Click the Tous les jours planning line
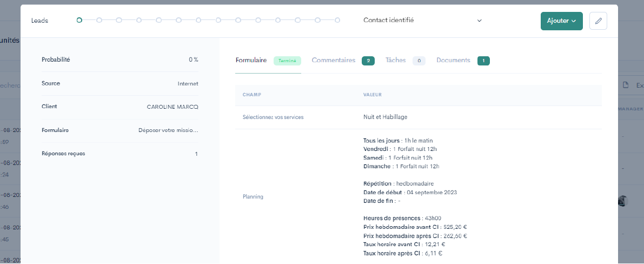Viewport: 644px width, 264px height. [398, 141]
